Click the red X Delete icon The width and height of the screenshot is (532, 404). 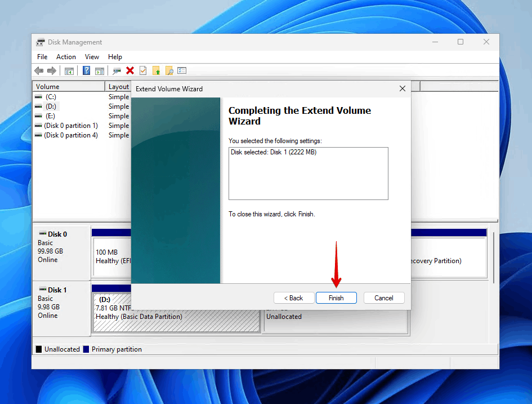pyautogui.click(x=130, y=70)
